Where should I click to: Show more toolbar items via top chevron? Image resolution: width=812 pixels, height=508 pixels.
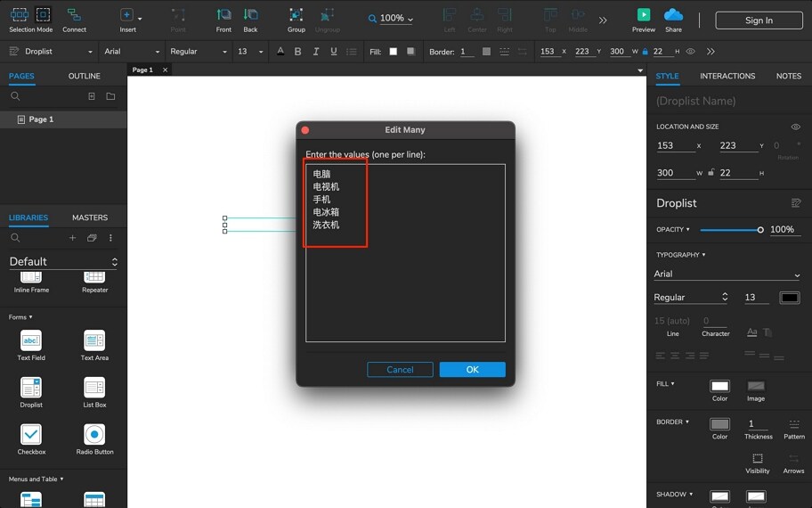(x=603, y=20)
